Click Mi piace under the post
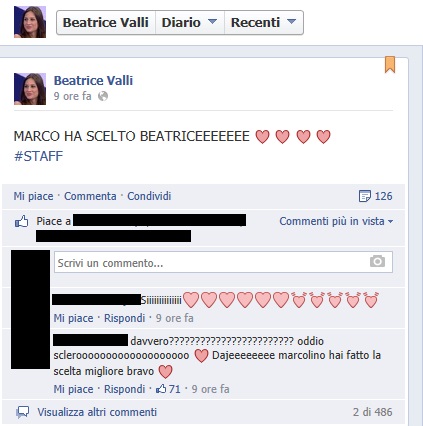Image resolution: width=423 pixels, height=426 pixels. coord(33,196)
